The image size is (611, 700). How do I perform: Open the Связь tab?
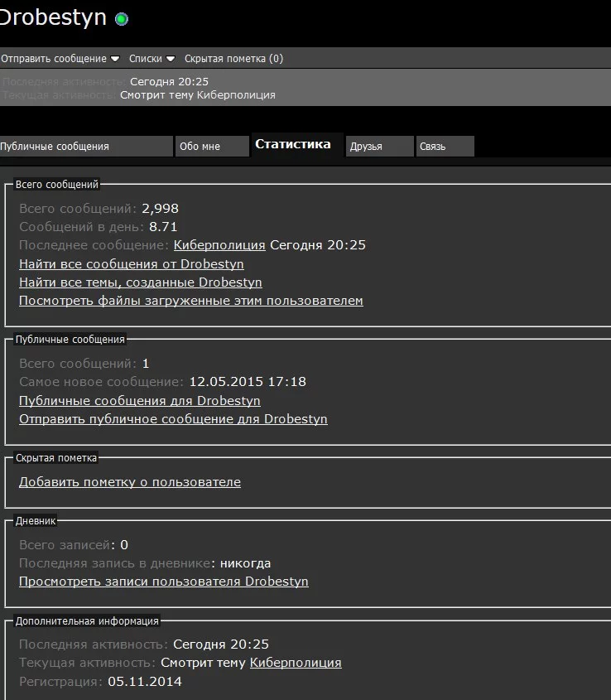pos(445,147)
